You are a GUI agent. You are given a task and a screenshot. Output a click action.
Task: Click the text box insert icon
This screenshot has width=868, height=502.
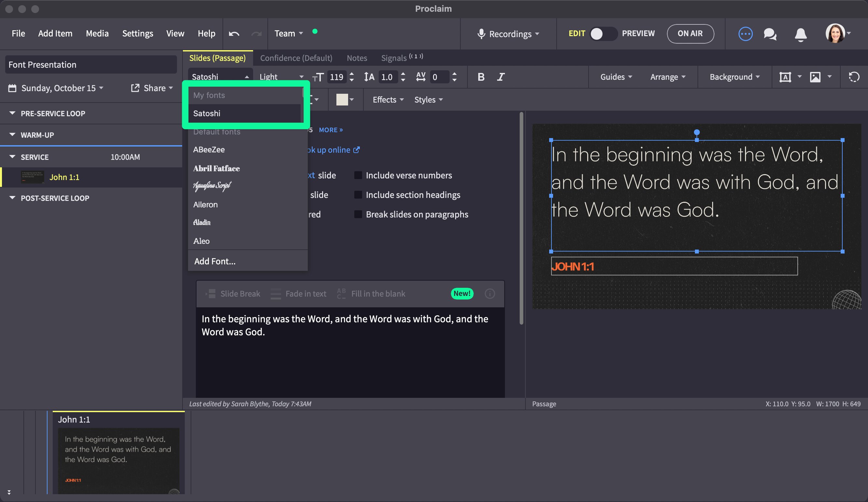(785, 77)
